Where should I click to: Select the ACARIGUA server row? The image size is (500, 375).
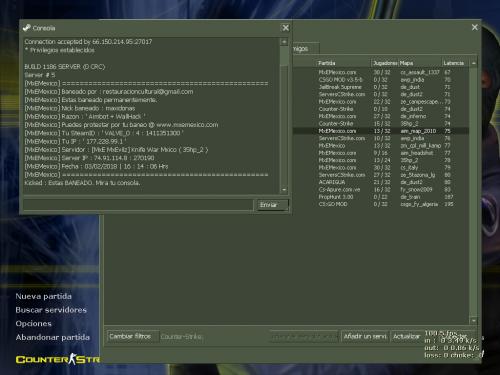[x=381, y=182]
